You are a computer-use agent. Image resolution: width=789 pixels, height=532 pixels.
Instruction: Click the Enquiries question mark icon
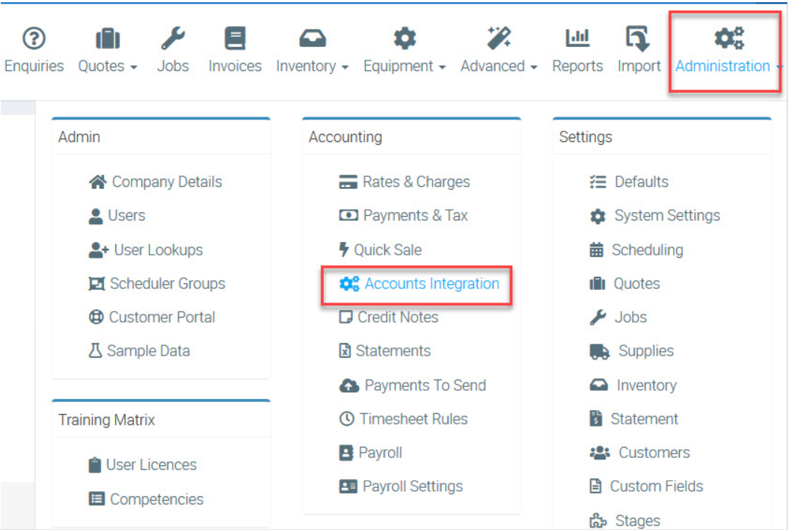(34, 37)
